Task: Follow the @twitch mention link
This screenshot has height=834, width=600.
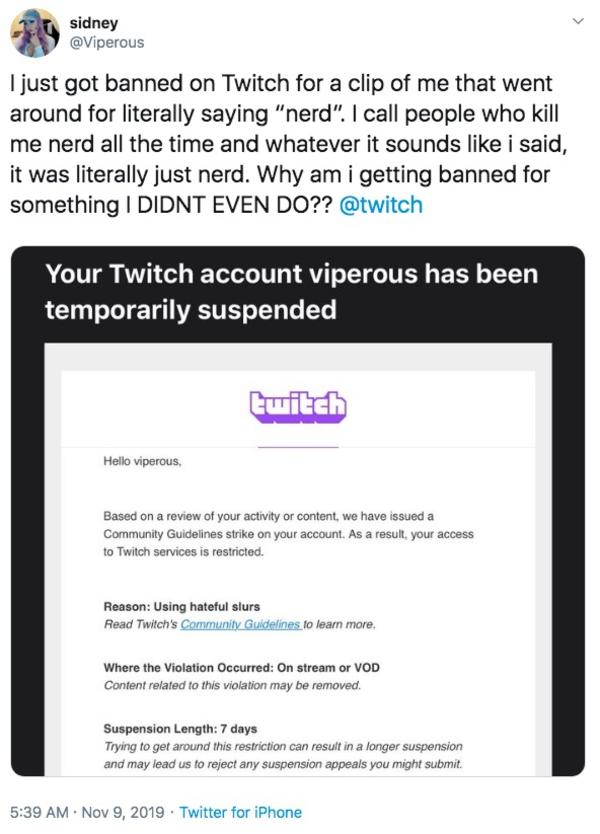Action: coord(381,205)
